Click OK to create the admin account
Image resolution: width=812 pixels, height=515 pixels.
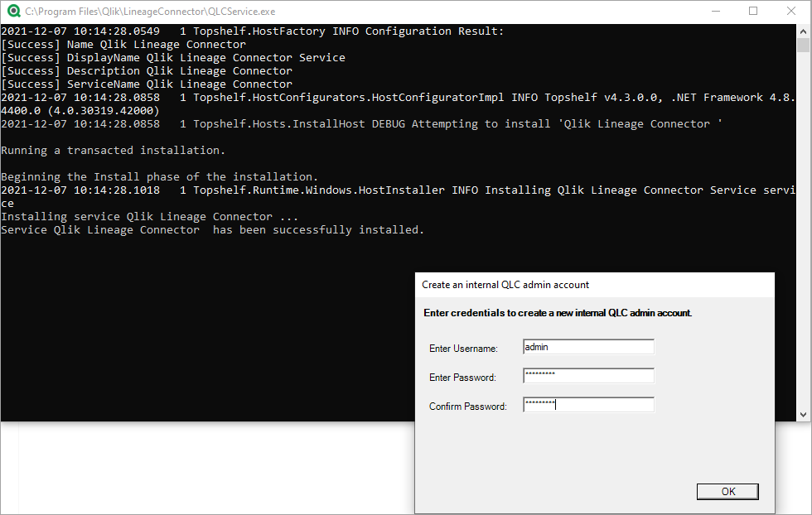point(727,490)
